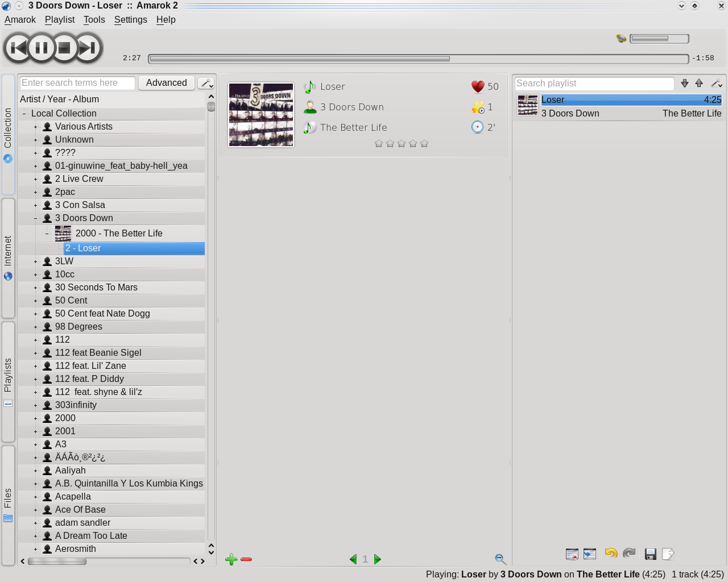This screenshot has height=582, width=728.
Task: Stop playback with the stop button
Action: [x=64, y=48]
